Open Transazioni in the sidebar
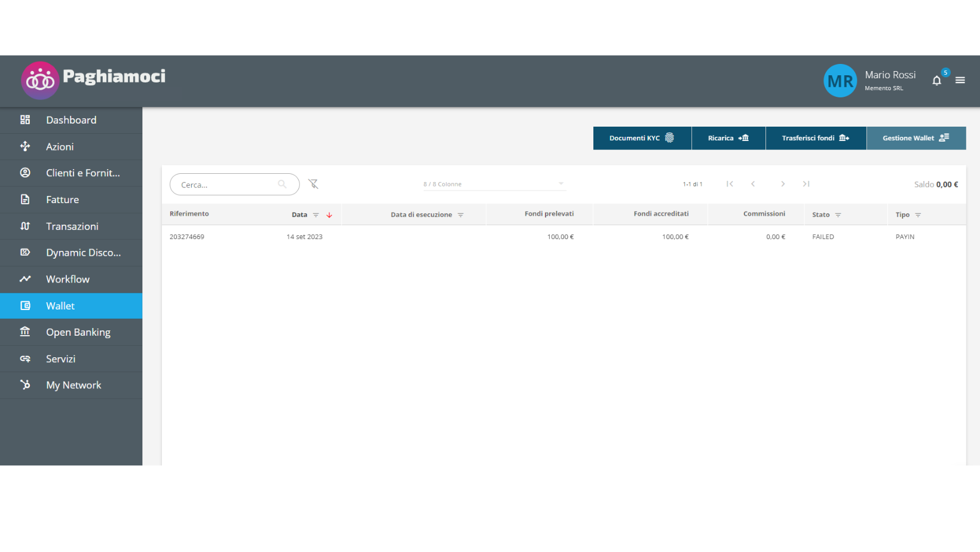Screen dimensions: 980x552 [x=72, y=226]
